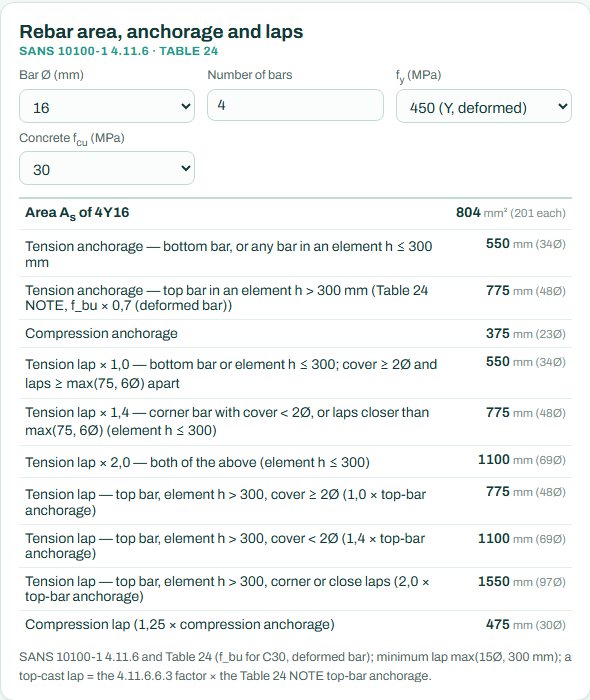Click the 'Bar Ø (mm)' field label

pos(51,75)
